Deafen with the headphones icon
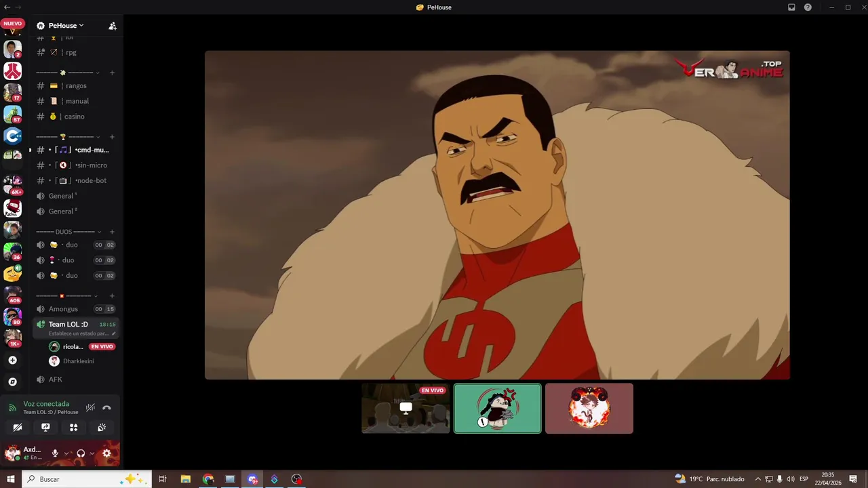 pos(81,453)
